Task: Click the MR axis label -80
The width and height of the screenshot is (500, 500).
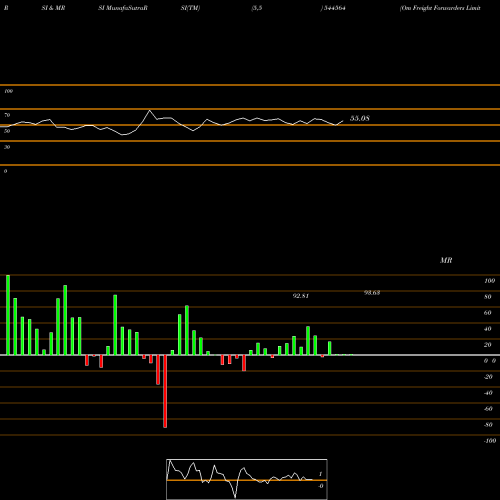Action: coord(488,425)
